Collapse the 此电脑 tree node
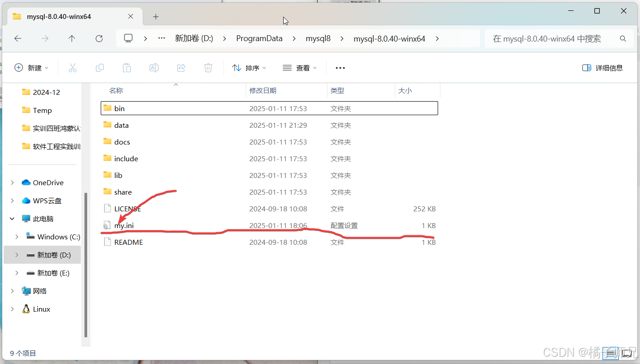 pyautogui.click(x=13, y=219)
